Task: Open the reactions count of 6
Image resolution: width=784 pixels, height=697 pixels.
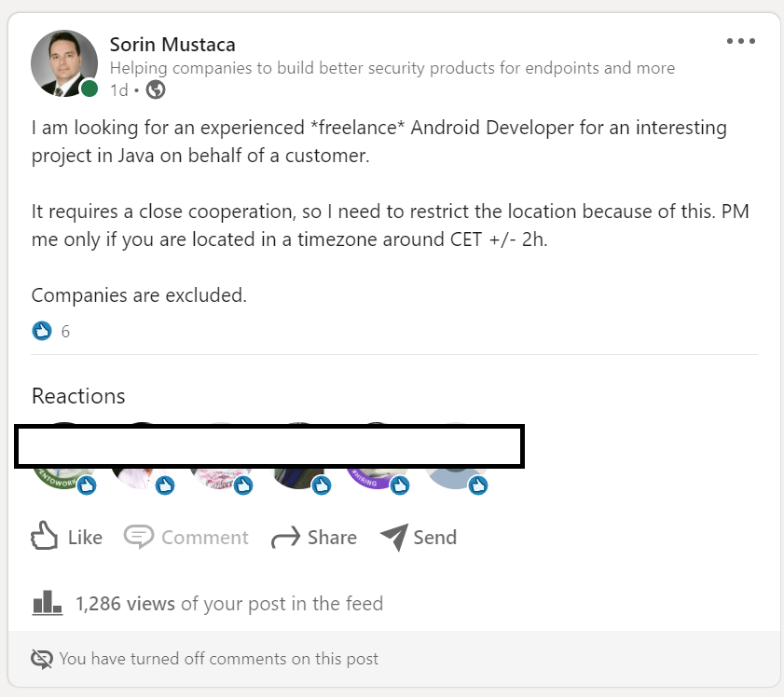Action: pos(65,331)
